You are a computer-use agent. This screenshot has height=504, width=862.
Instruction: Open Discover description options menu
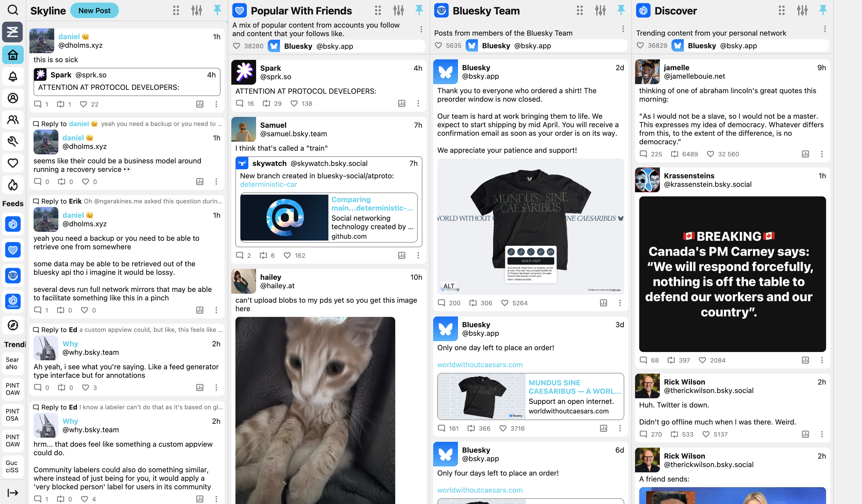tap(825, 29)
